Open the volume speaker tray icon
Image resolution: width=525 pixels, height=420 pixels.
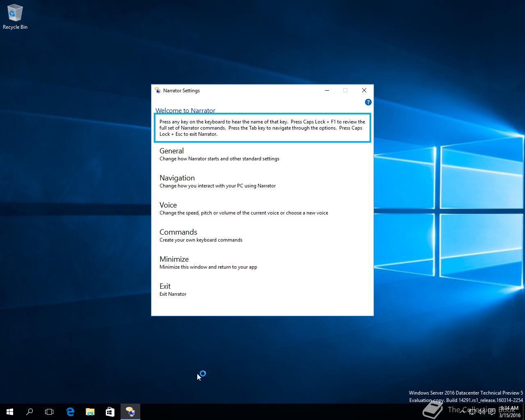(482, 412)
